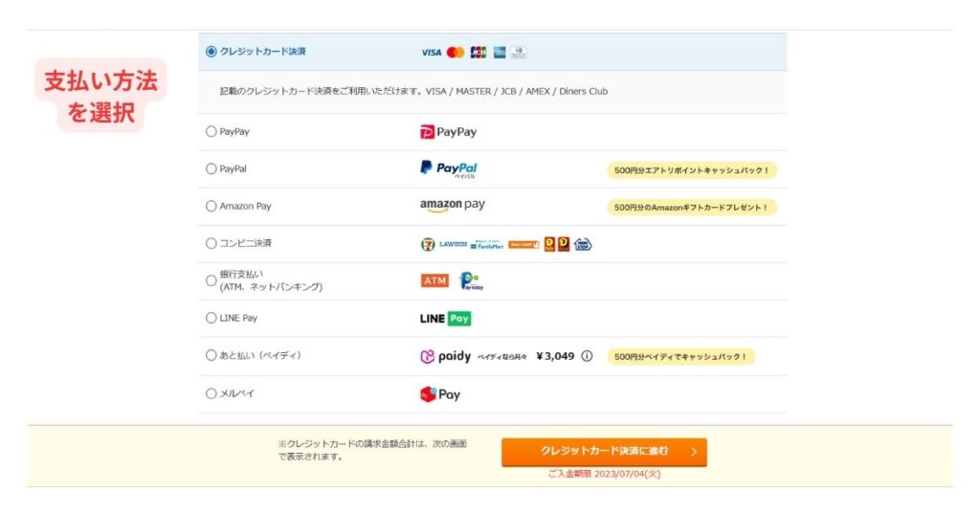Click the ご入金期限 2023/07/04(火) text
The image size is (980, 515).
[604, 474]
